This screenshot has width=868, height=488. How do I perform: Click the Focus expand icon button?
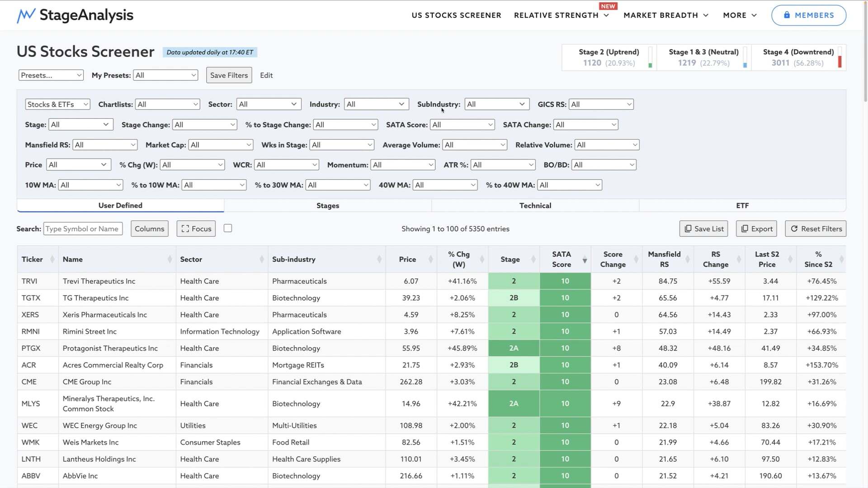pyautogui.click(x=185, y=229)
